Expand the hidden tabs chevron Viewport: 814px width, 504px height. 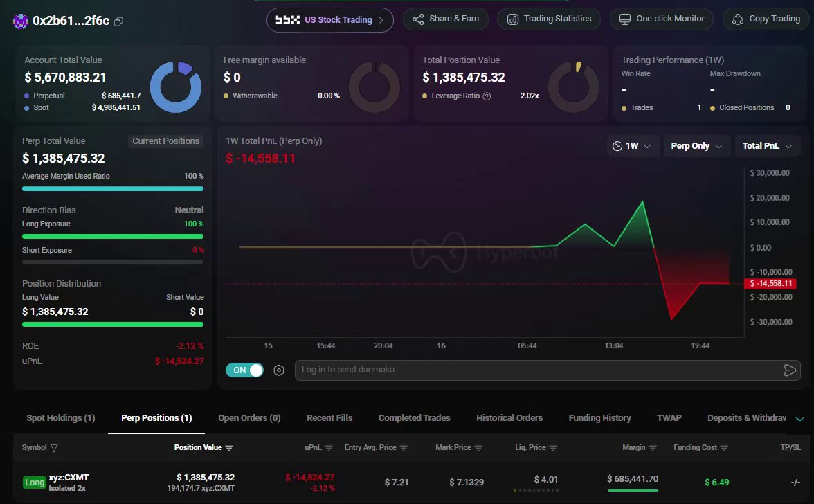click(x=800, y=419)
